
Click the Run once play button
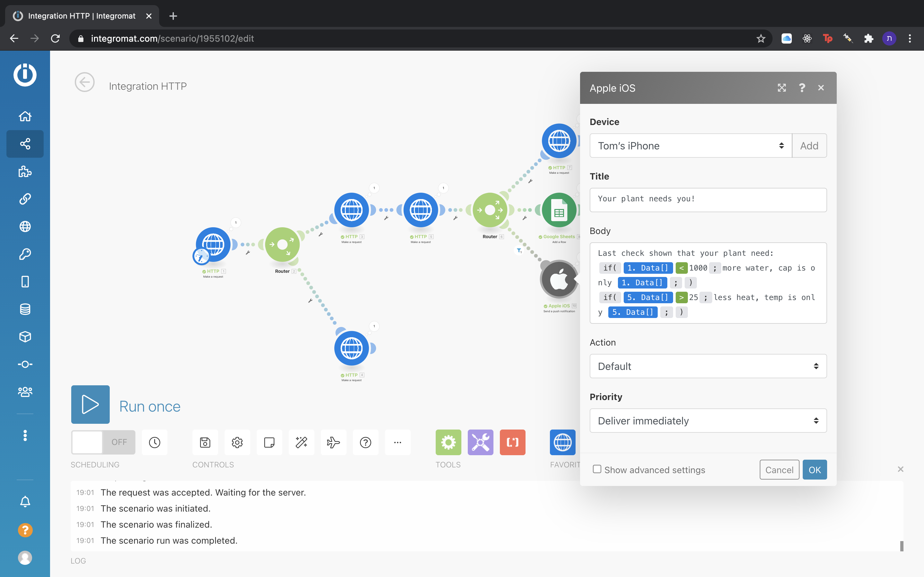coord(90,404)
